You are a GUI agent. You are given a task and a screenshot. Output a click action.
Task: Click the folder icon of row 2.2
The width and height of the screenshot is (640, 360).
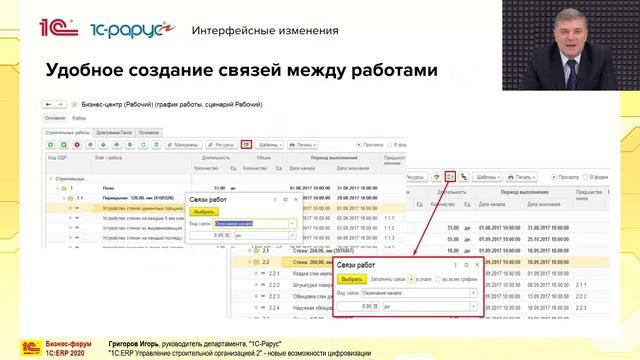(x=256, y=262)
